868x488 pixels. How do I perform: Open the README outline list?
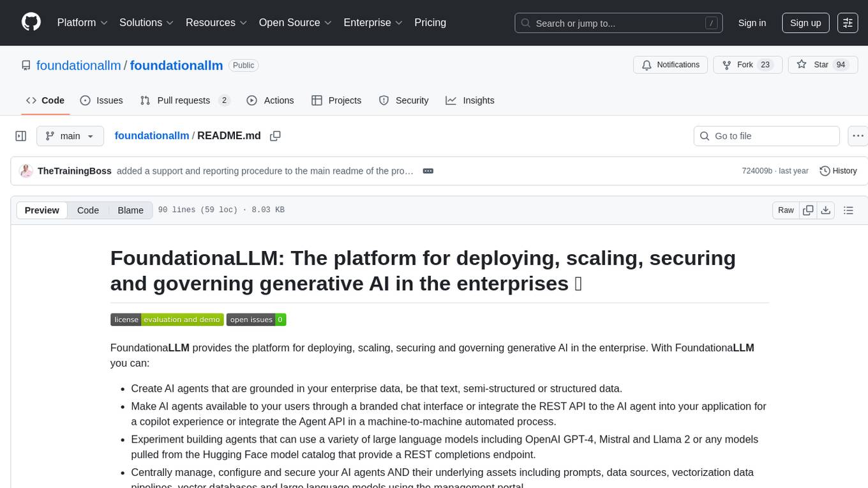click(848, 210)
